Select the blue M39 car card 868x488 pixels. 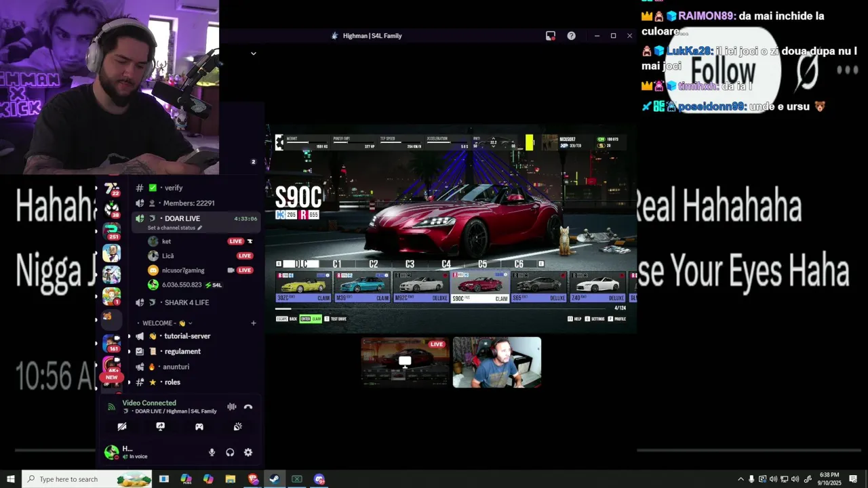coord(363,287)
